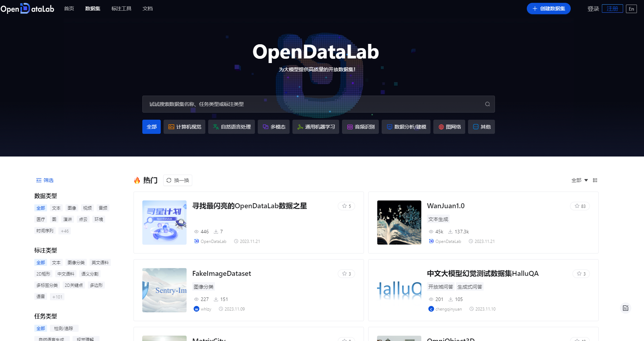Toggle 音频 data type filter

103,208
